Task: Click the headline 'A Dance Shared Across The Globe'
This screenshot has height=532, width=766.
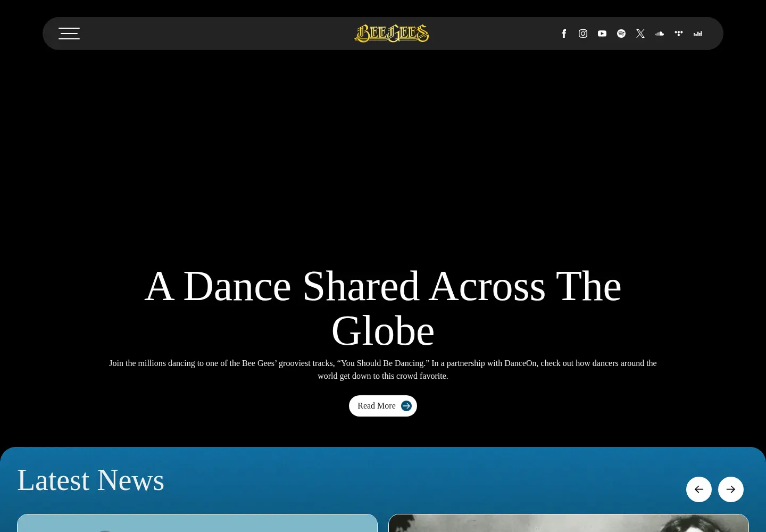Action: (x=383, y=309)
